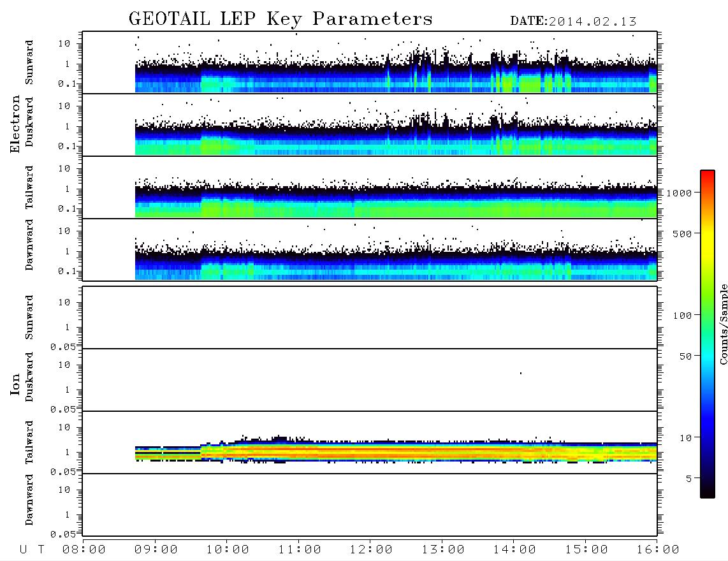Click the vertical "Electron" group label
728x561 pixels.
coord(15,124)
